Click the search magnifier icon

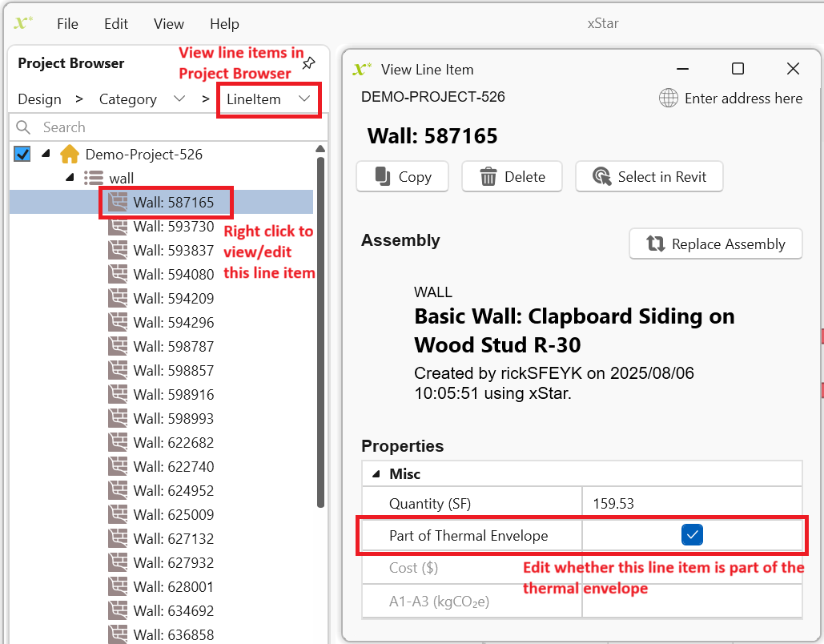pos(24,127)
